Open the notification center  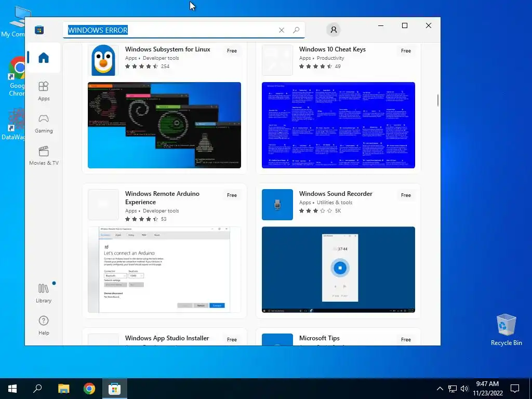tap(515, 389)
